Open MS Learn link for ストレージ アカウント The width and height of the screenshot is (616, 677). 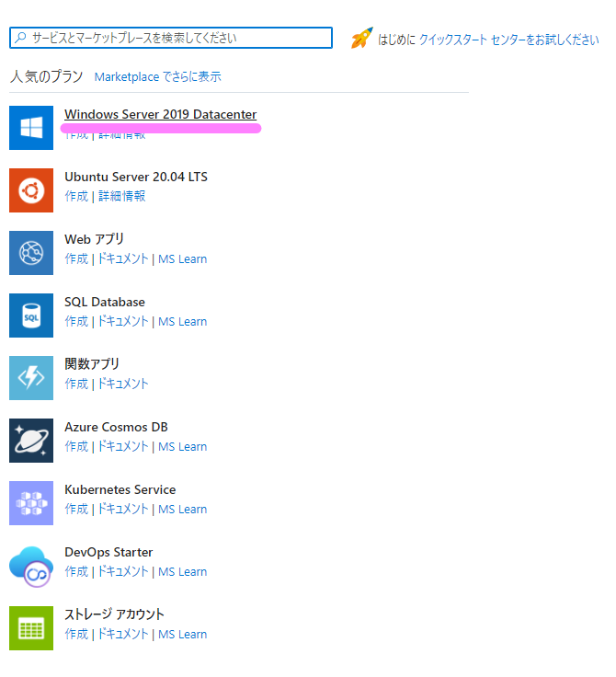(183, 635)
